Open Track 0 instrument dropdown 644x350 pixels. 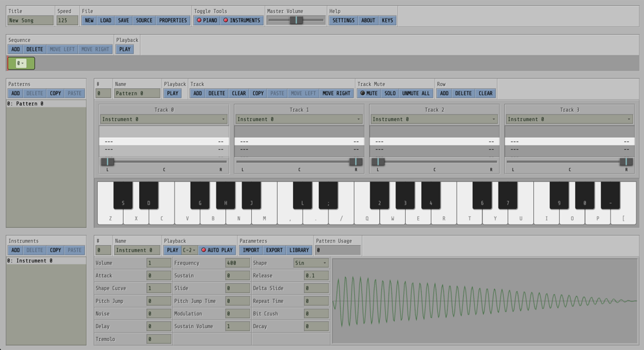coord(164,119)
